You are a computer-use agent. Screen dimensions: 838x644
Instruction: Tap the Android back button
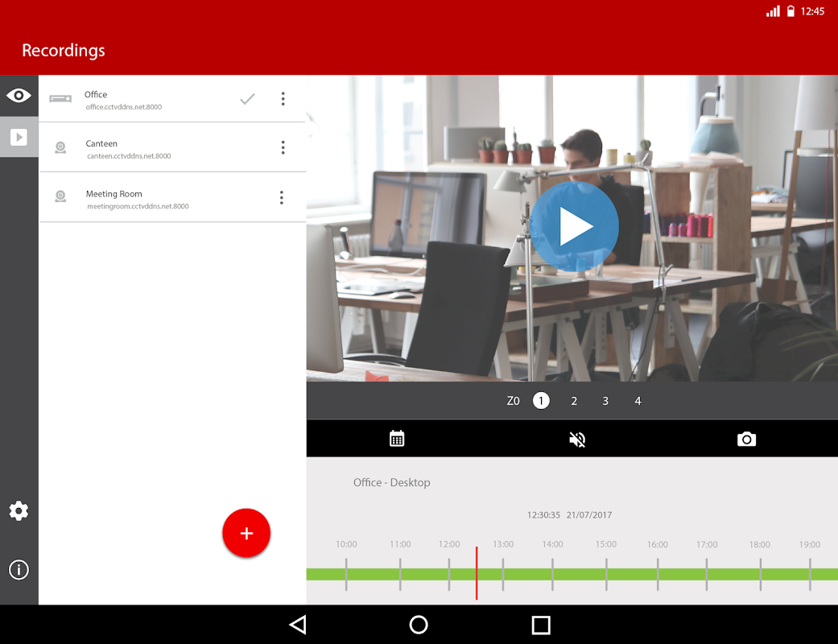pos(298,625)
